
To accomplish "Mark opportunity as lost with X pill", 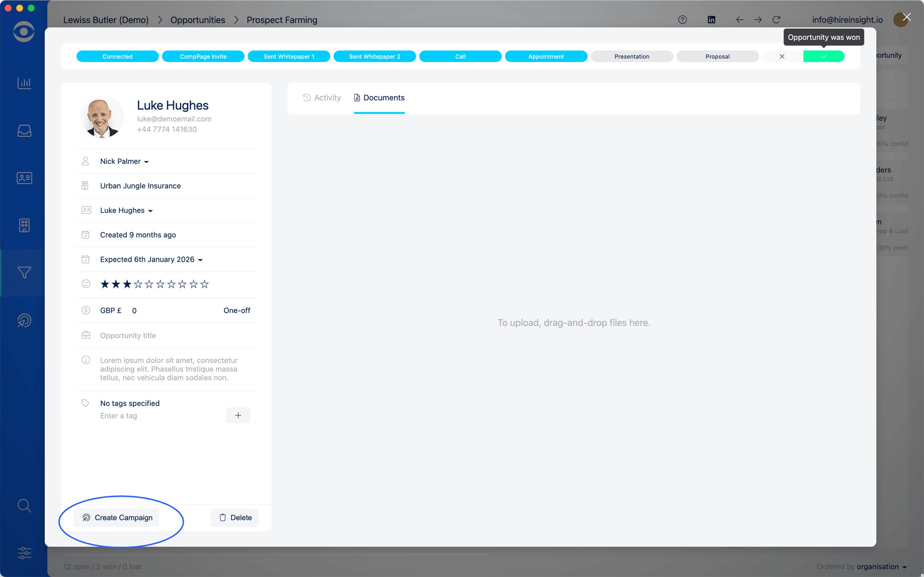I will coord(782,56).
